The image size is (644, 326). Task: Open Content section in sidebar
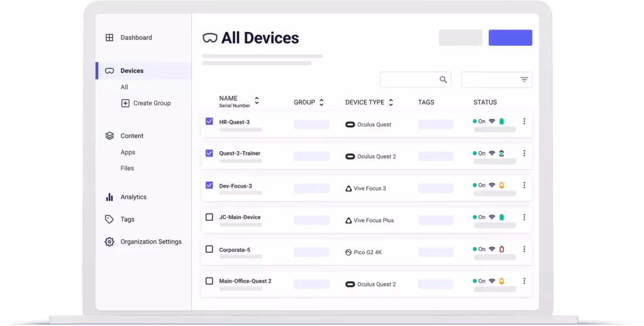[x=132, y=136]
